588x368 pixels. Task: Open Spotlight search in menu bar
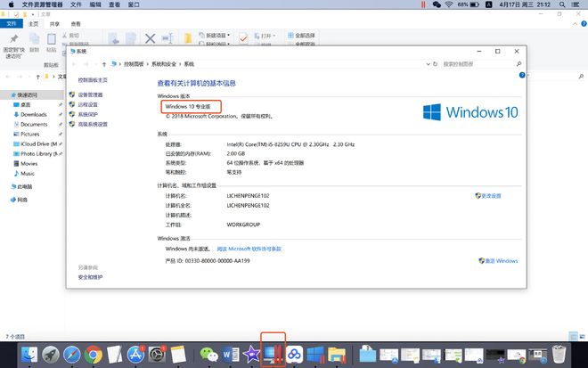(562, 4)
